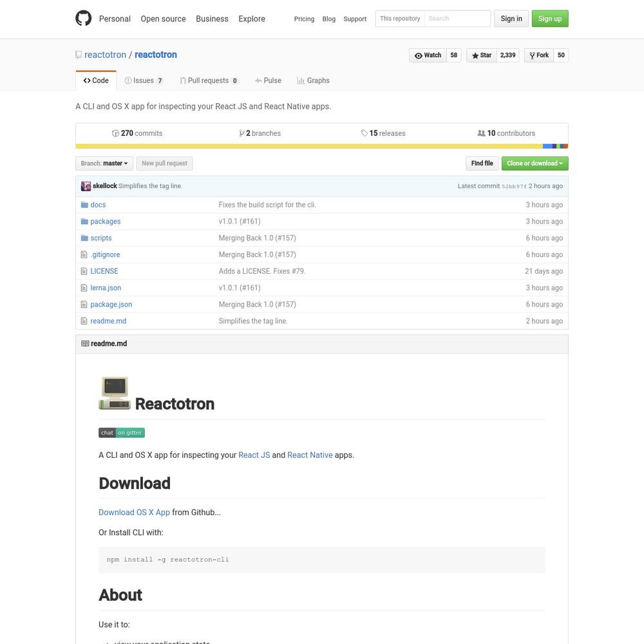The width and height of the screenshot is (644, 644).
Task: Open the Pulse tab
Action: [x=268, y=80]
